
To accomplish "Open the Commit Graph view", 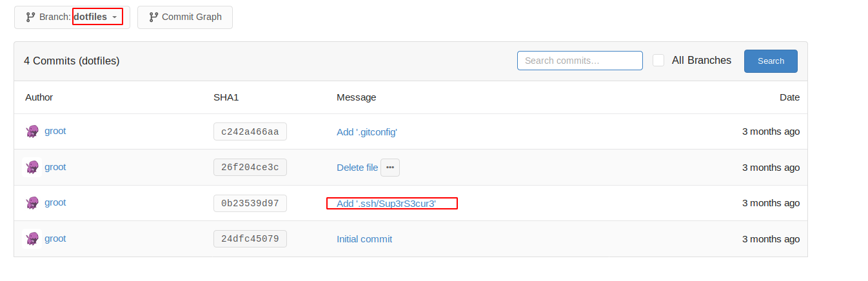I will pos(185,17).
